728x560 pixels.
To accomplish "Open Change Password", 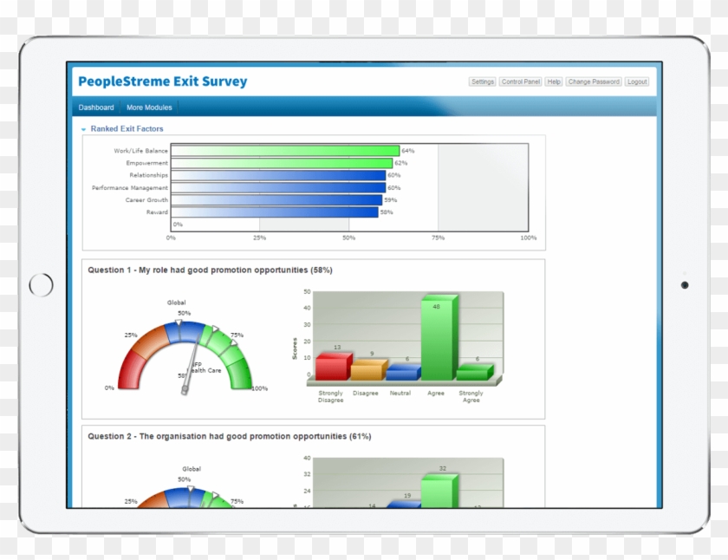I will click(594, 82).
